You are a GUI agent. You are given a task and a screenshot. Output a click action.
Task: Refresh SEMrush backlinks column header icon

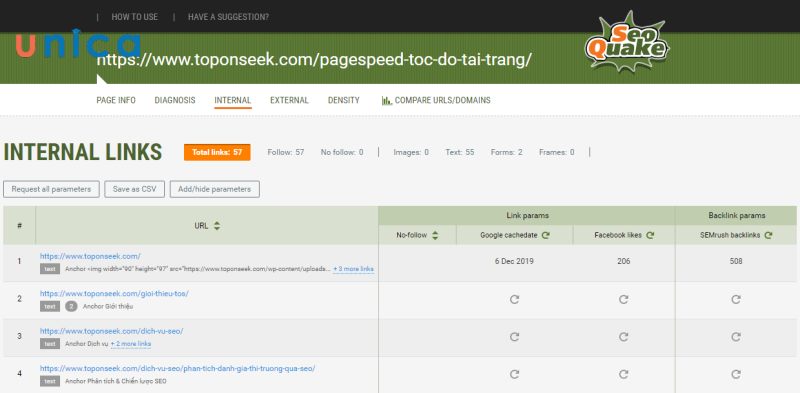click(768, 235)
